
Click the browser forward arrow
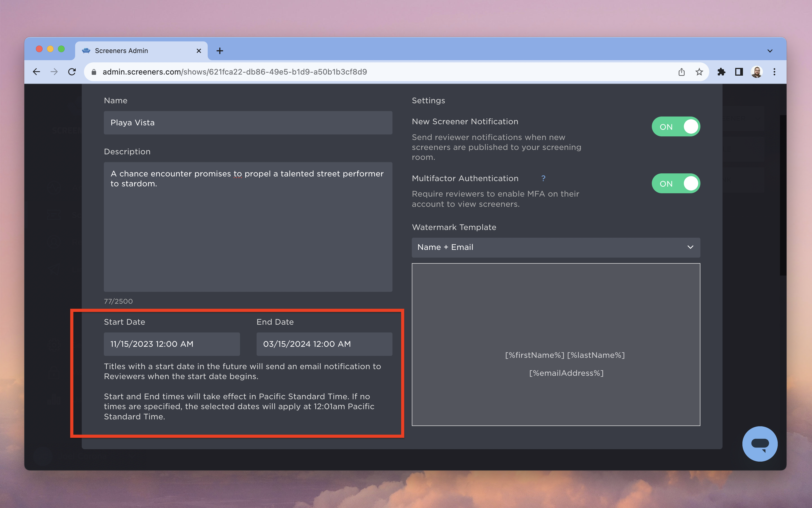pos(54,72)
